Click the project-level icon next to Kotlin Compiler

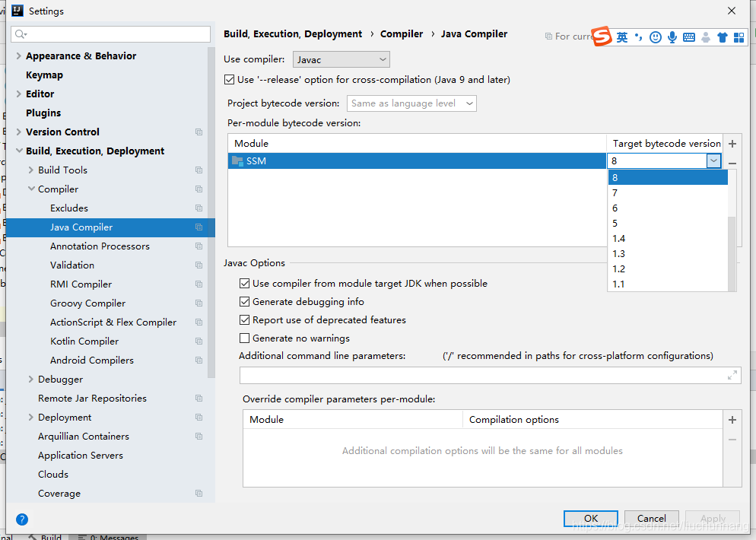pos(199,341)
